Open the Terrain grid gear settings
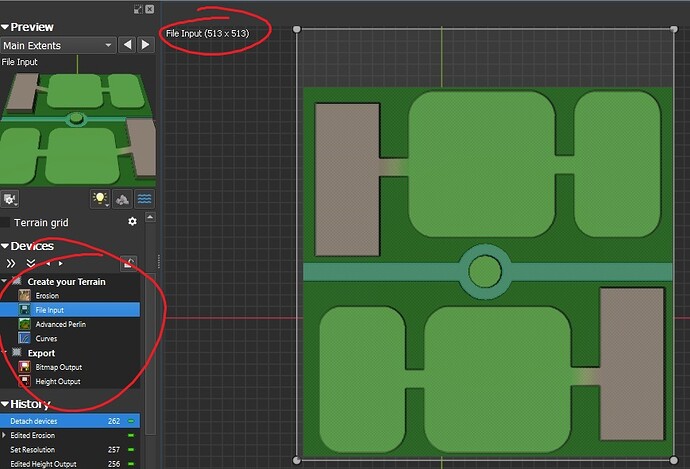 point(132,222)
